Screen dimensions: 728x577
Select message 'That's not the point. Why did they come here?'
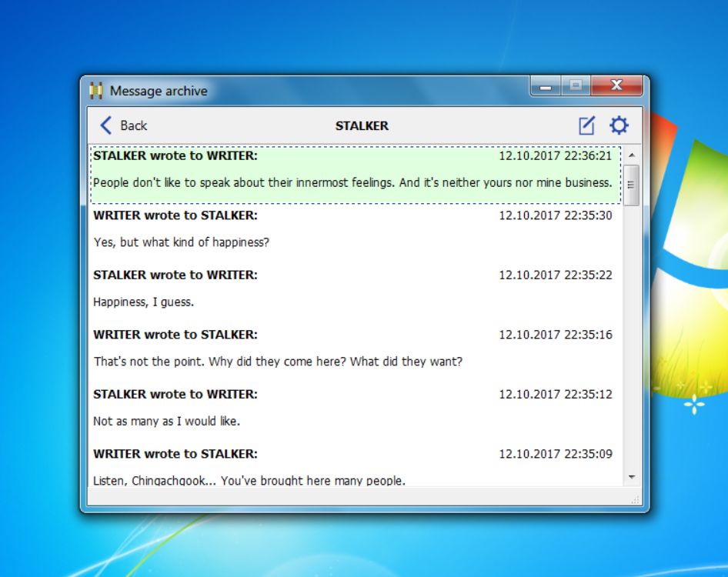(x=220, y=362)
